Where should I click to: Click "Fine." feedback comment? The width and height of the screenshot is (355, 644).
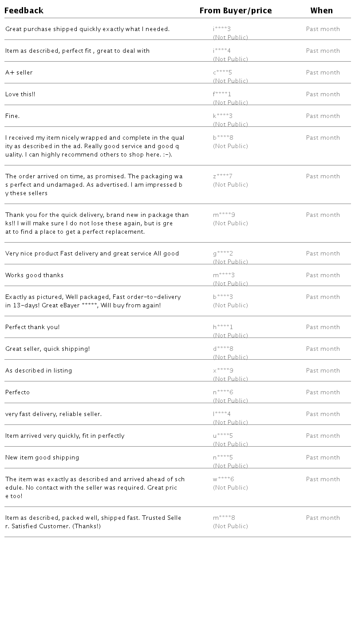coord(12,116)
